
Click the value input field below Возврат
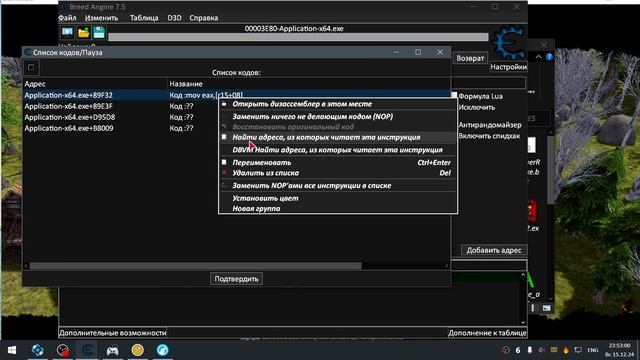point(489,83)
